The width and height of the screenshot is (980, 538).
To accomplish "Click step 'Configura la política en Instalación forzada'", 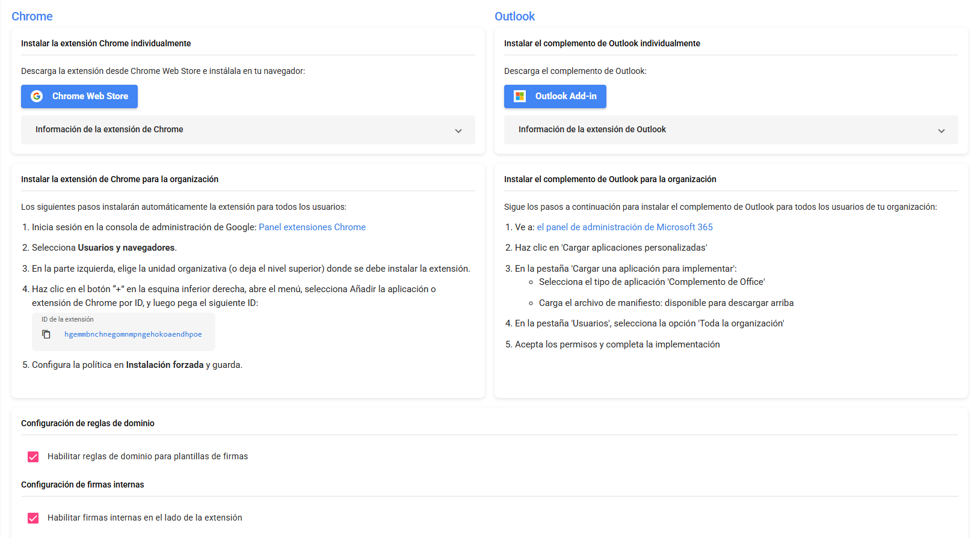I will [137, 365].
